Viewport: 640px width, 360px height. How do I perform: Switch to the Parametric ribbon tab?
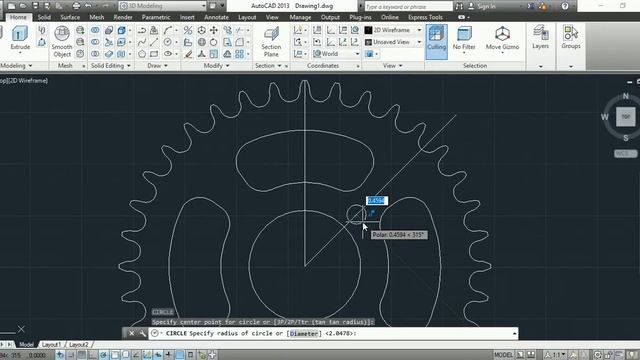click(x=156, y=17)
